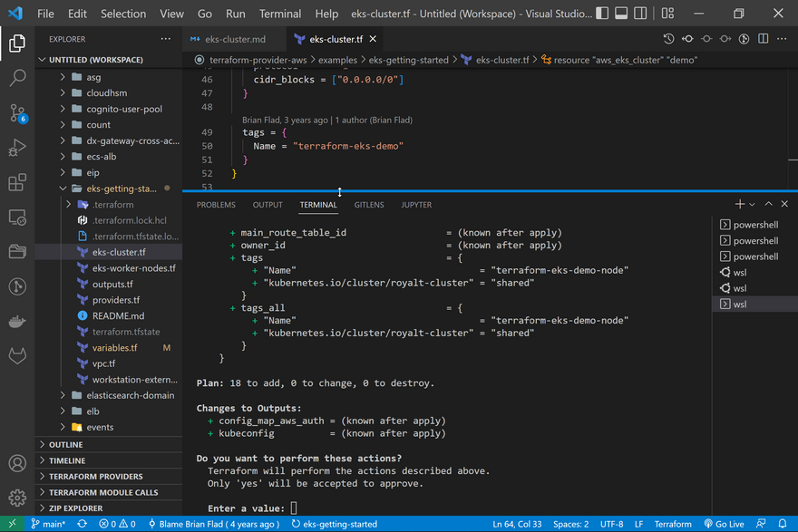Viewport: 798px width, 532px height.
Task: Open the Terminal menu
Action: coord(280,14)
